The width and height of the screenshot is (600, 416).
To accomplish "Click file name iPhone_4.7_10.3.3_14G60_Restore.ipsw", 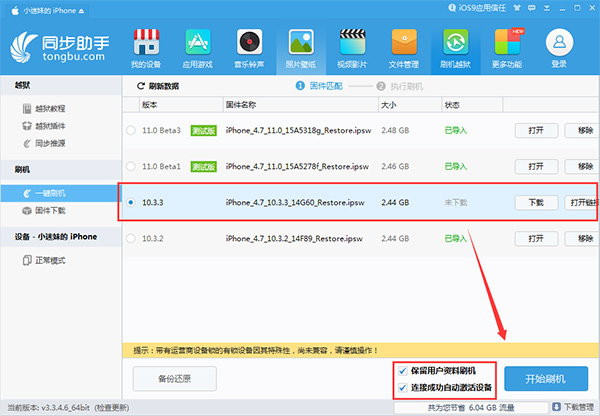I will tap(295, 202).
